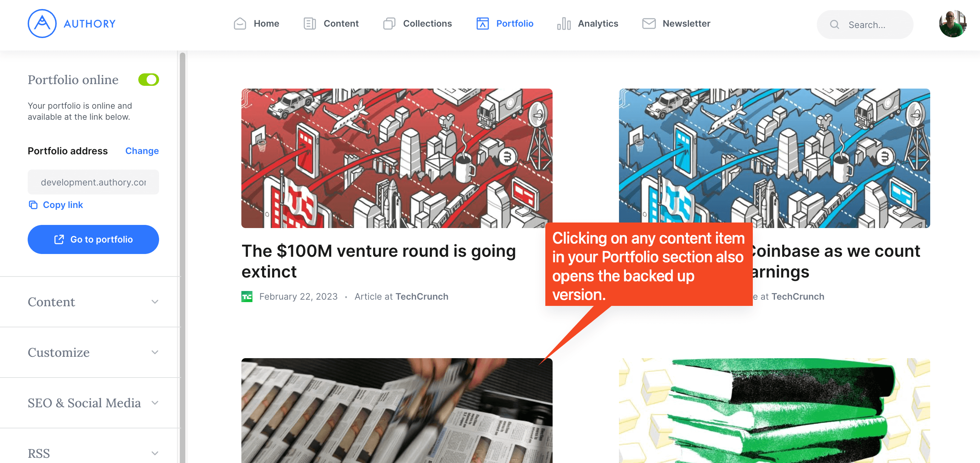980x463 pixels.
Task: Click the Copy link clipboard icon
Action: point(33,205)
